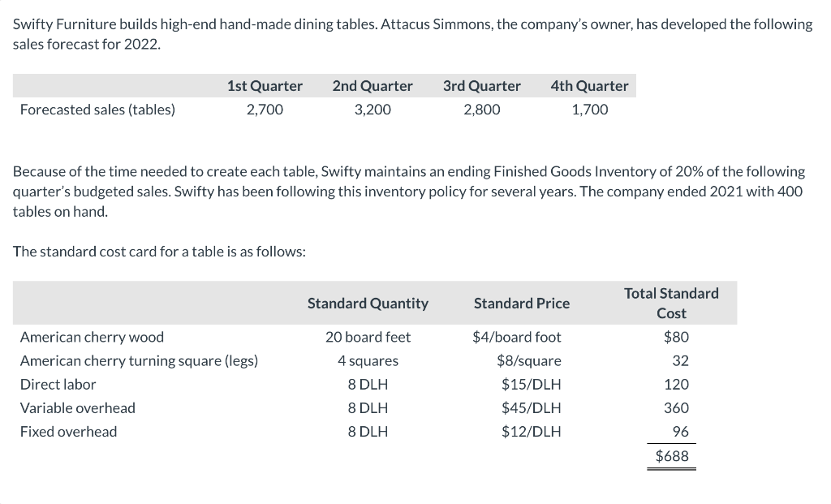Viewport: 831px width, 504px height.
Task: Select the $45/DLH standard price cell
Action: [531, 407]
